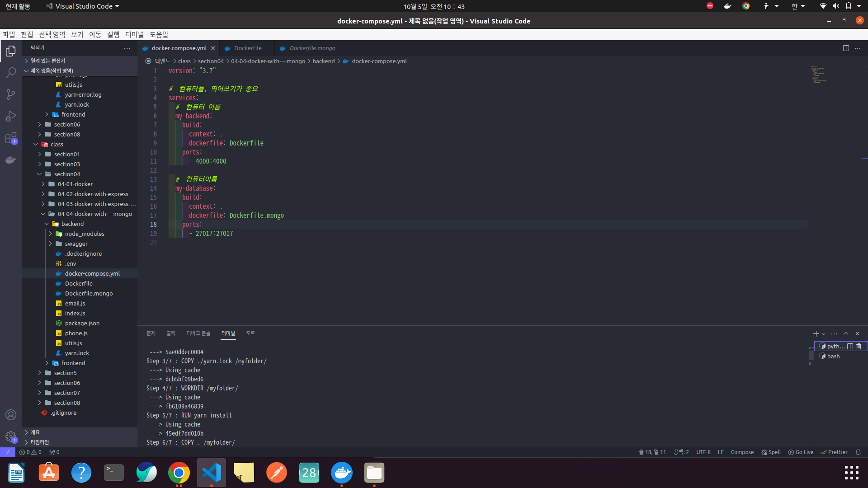Open the Output panel tab
Viewport: 868px width, 488px height.
coord(171,333)
